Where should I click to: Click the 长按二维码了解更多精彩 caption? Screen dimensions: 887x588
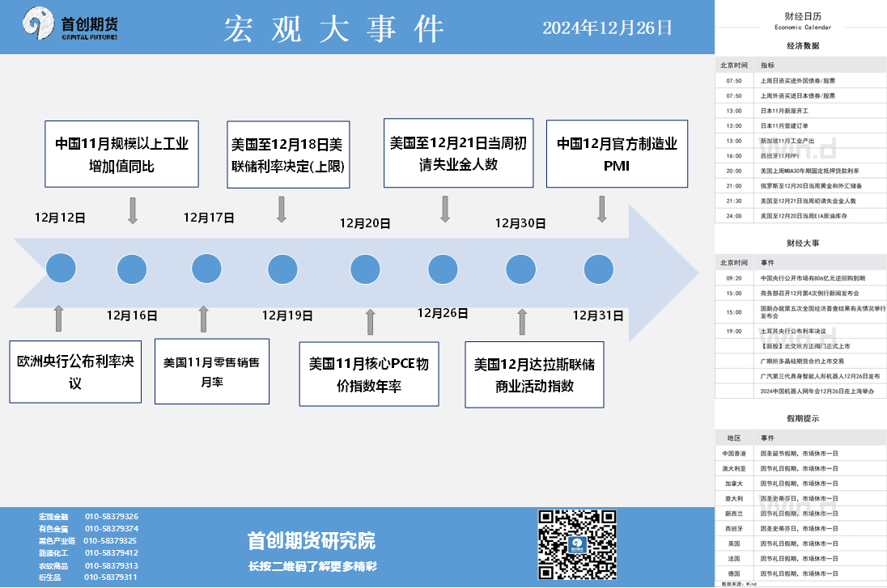(x=312, y=566)
